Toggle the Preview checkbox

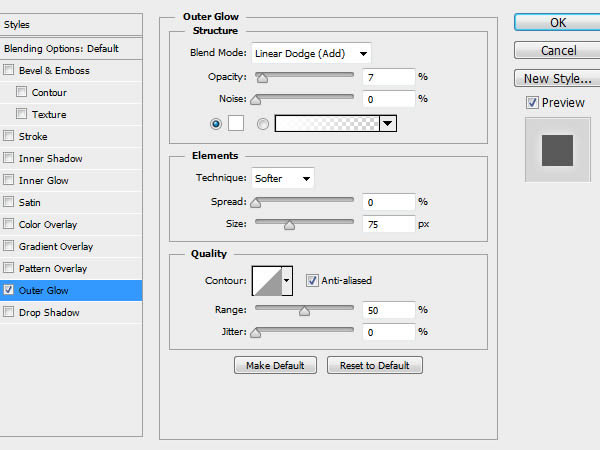[532, 103]
